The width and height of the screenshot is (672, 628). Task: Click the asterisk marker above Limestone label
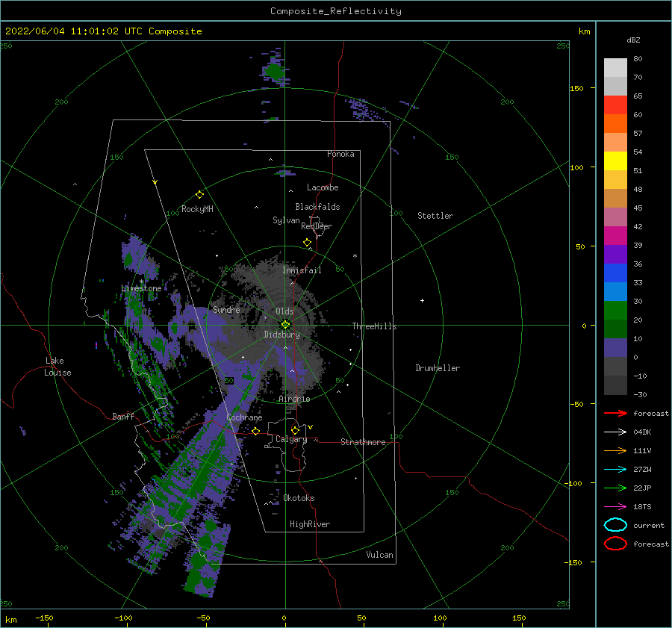[141, 282]
